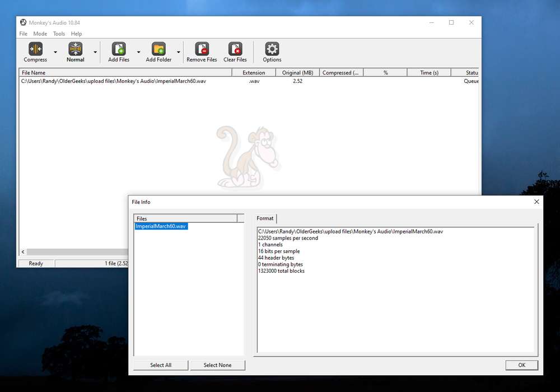This screenshot has height=392, width=560.
Task: Click the '1323000 total blocks' line
Action: point(282,271)
